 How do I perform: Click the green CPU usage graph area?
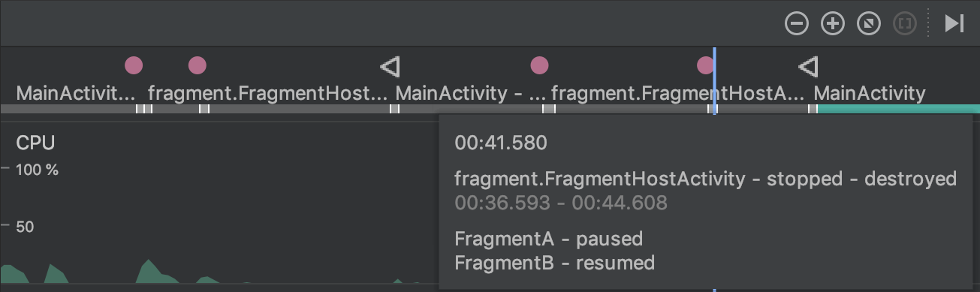150,272
